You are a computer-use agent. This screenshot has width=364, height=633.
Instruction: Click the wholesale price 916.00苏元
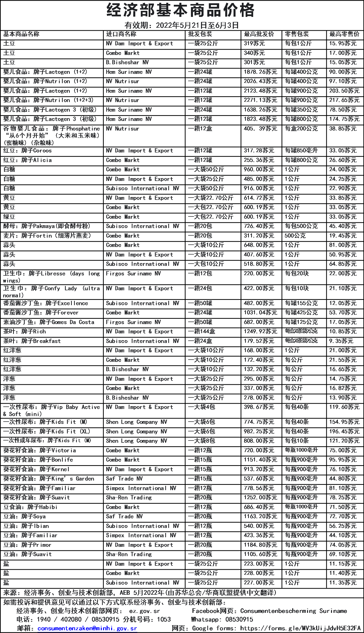click(259, 188)
